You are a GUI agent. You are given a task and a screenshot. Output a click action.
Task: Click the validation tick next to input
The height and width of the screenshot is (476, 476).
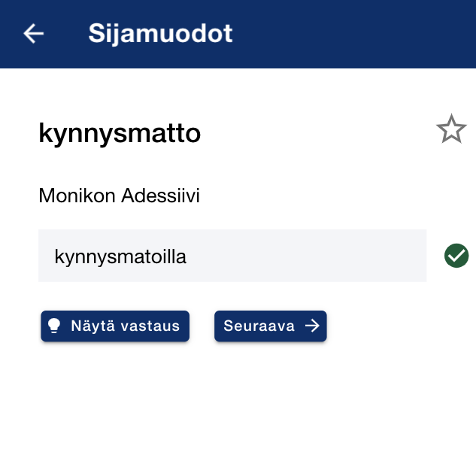(x=456, y=256)
